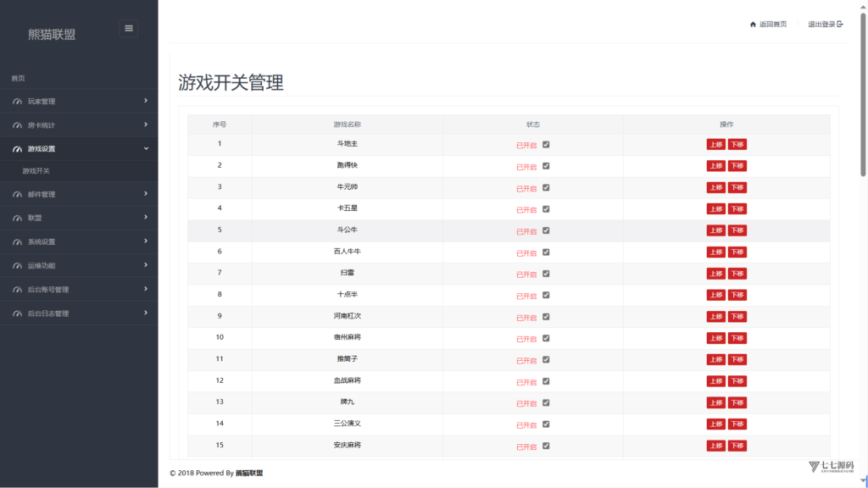Image resolution: width=868 pixels, height=488 pixels.
Task: Click the gauge icon beside 运维功能
Action: [x=17, y=265]
